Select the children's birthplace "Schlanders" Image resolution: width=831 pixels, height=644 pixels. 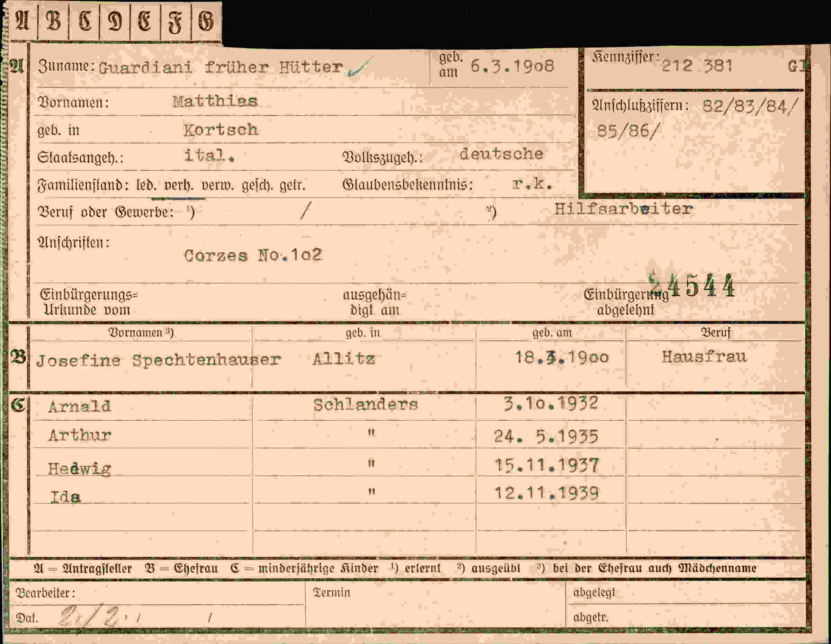tap(366, 404)
